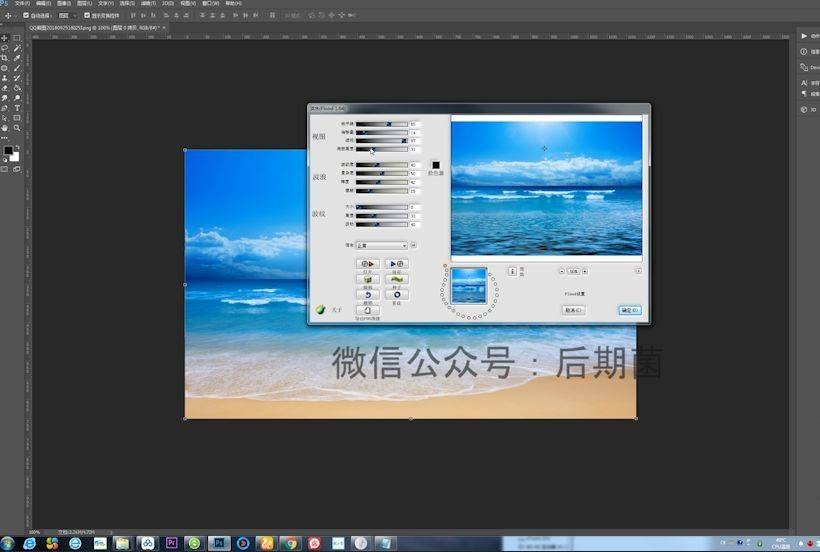Screen dimensions: 820x552
Task: Click the horizon value input field
Action: coord(414,124)
